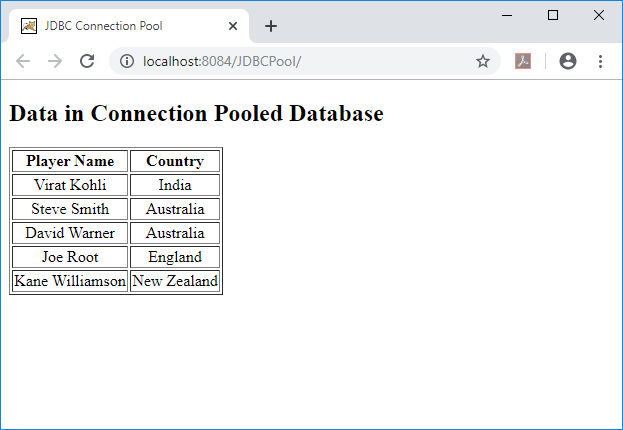Maximize the browser window
623x430 pixels.
point(553,15)
